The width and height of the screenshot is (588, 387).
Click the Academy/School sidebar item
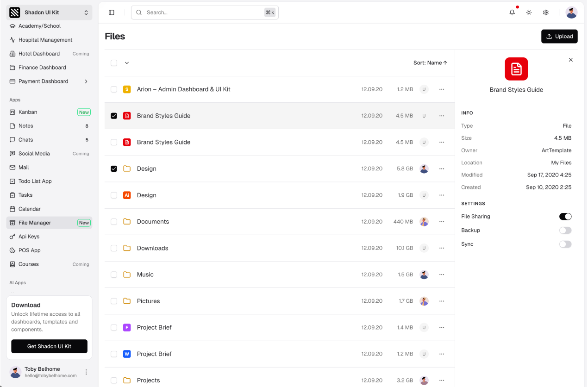coord(49,26)
